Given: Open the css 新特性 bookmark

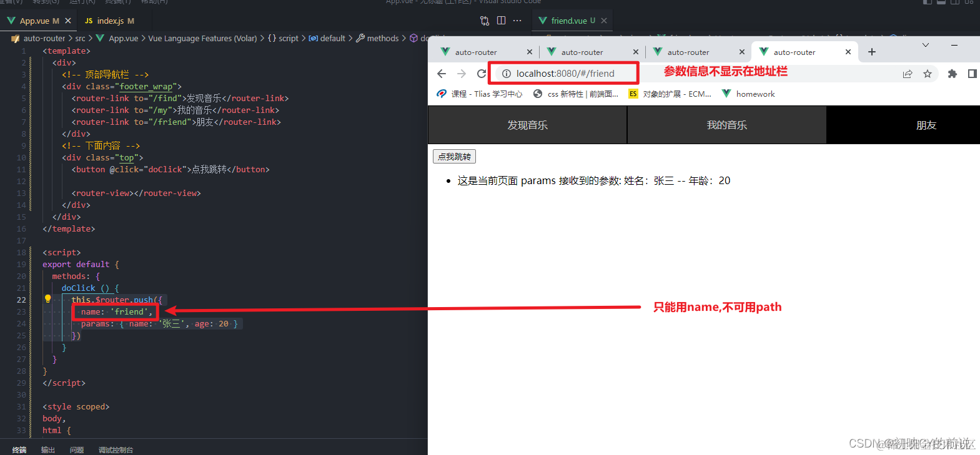Looking at the screenshot, I should (575, 94).
